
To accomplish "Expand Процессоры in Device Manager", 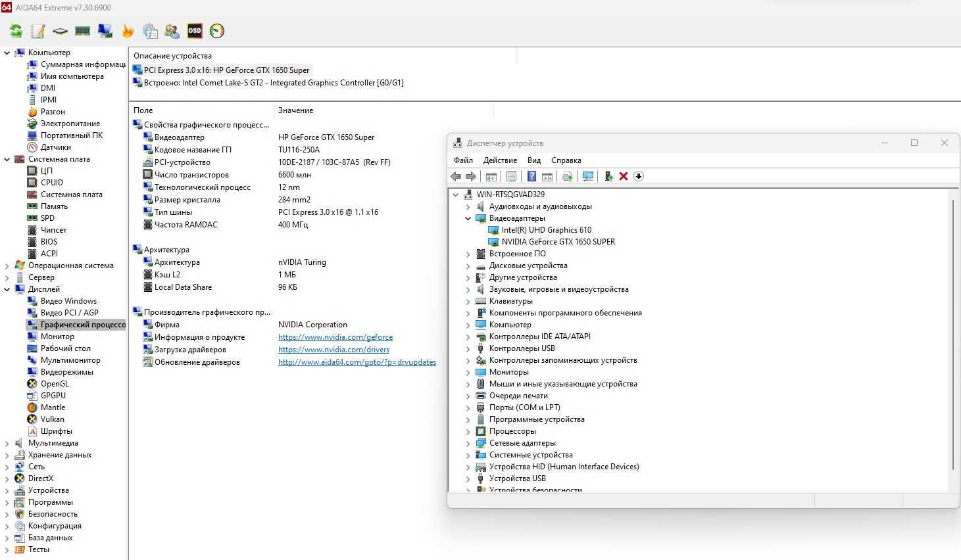I will pyautogui.click(x=468, y=431).
